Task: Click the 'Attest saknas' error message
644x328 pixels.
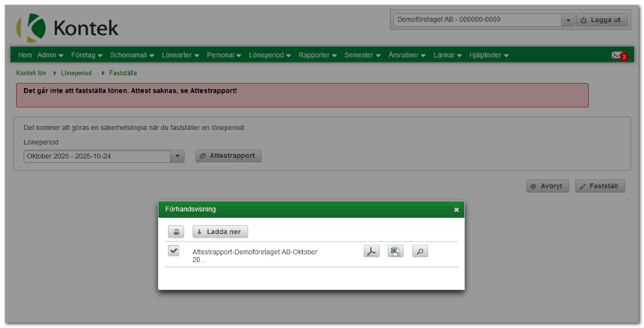Action: [x=130, y=90]
